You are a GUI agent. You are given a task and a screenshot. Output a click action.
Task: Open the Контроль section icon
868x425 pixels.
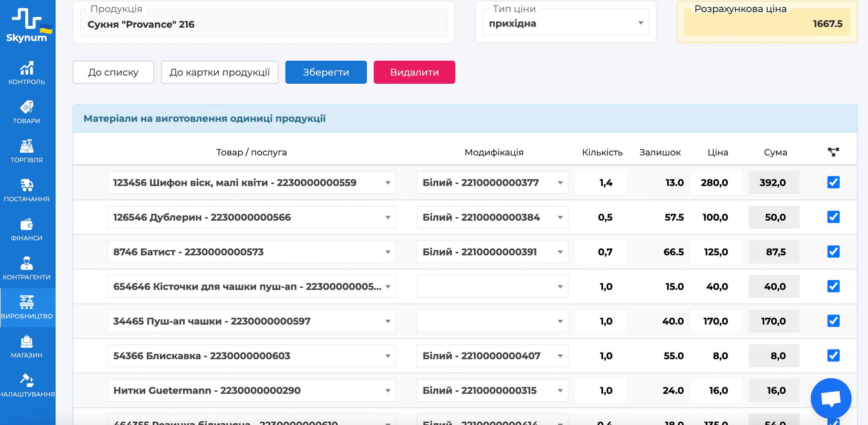pos(26,69)
